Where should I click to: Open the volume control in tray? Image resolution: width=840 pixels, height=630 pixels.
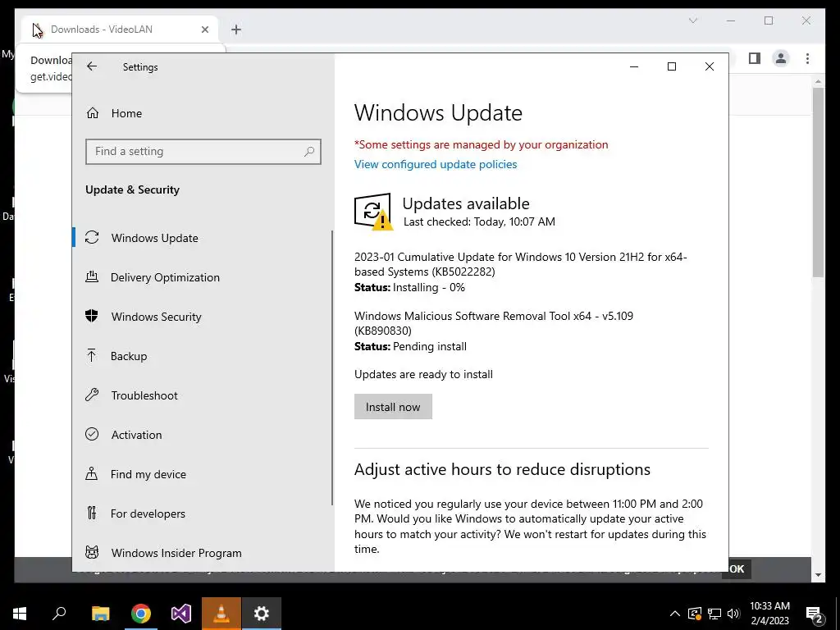pyautogui.click(x=733, y=614)
